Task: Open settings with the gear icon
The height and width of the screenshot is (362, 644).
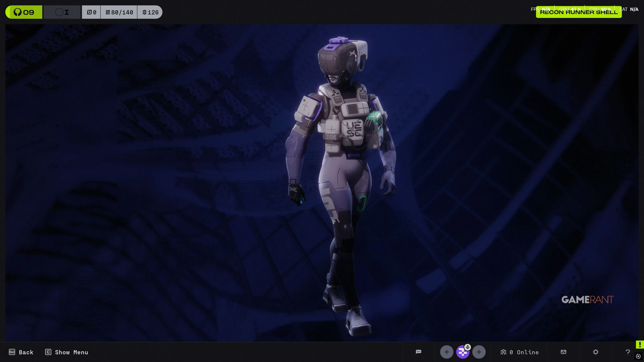Action: 596,352
